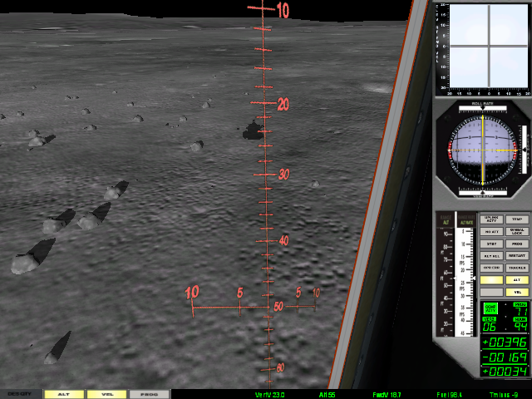This screenshot has width=532, height=399.
Task: Click the RANGE ALT tape meter pointer
Action: tap(456, 278)
